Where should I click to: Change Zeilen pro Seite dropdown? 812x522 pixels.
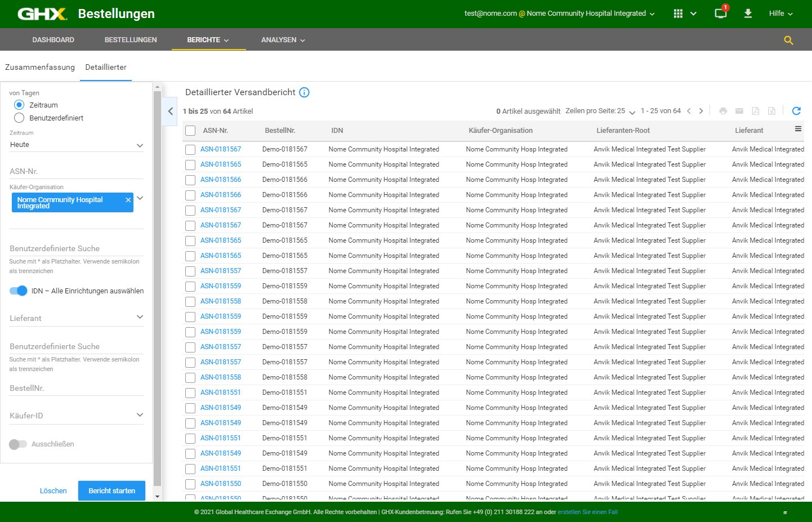pyautogui.click(x=626, y=111)
